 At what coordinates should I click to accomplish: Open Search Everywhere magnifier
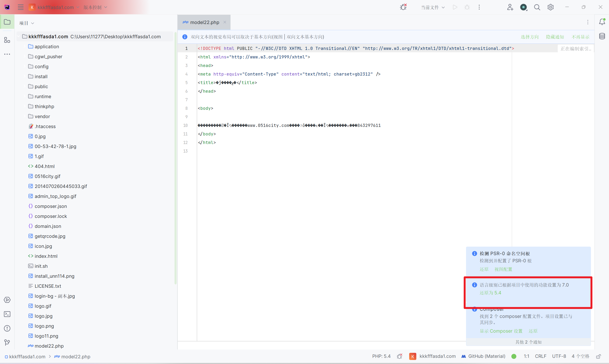coord(537,7)
